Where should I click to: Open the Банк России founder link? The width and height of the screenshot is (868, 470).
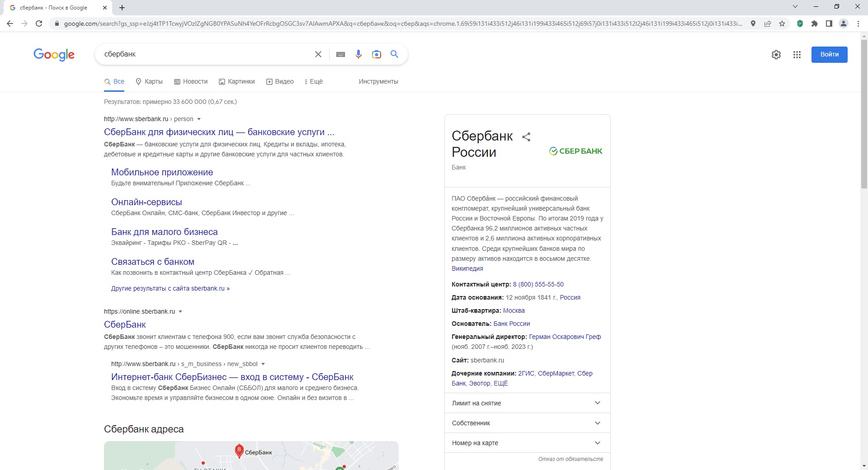[512, 324]
